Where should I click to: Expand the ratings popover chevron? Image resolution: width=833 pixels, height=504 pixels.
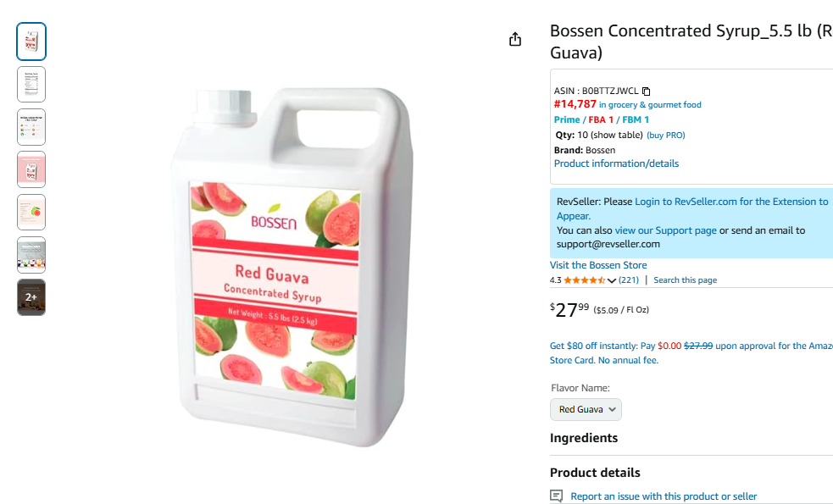[612, 280]
